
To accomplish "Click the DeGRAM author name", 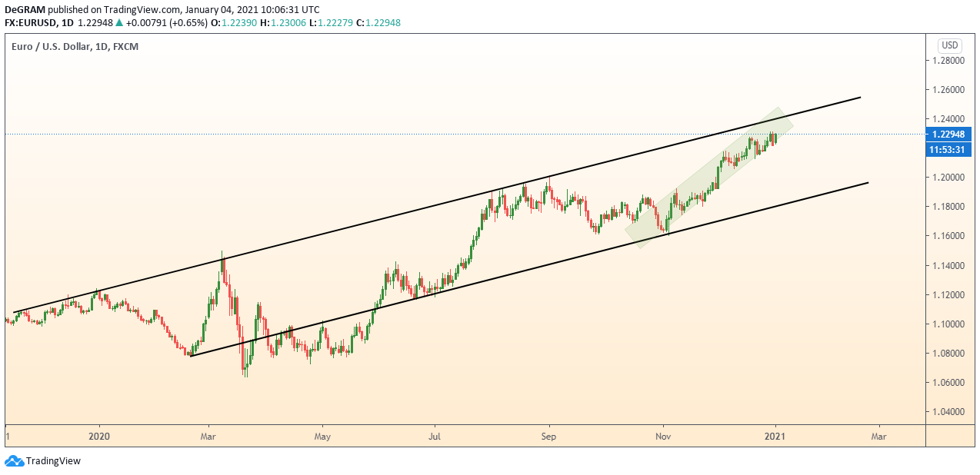I will 24,10.
